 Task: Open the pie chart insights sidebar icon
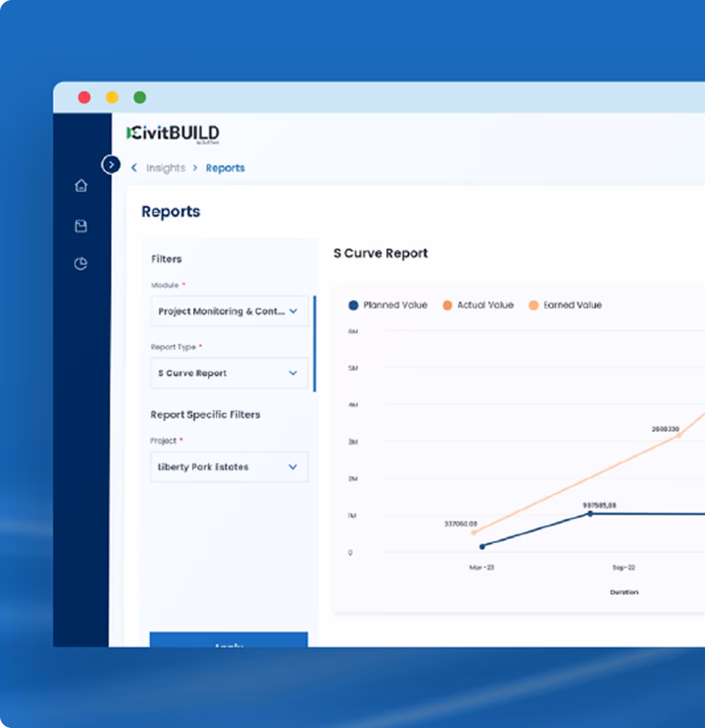coord(81,263)
